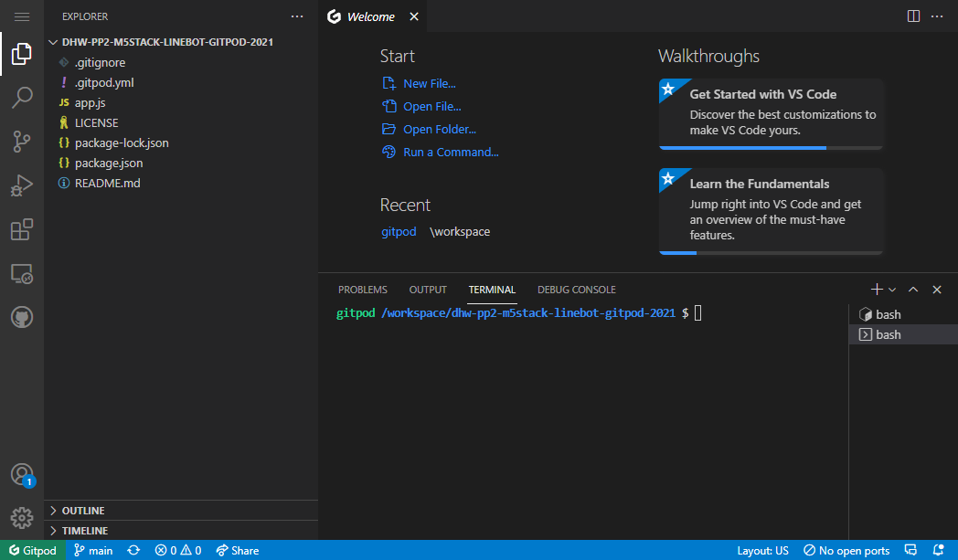Synchronize changes via sync icon
Image resolution: width=958 pixels, height=560 pixels.
tap(133, 550)
